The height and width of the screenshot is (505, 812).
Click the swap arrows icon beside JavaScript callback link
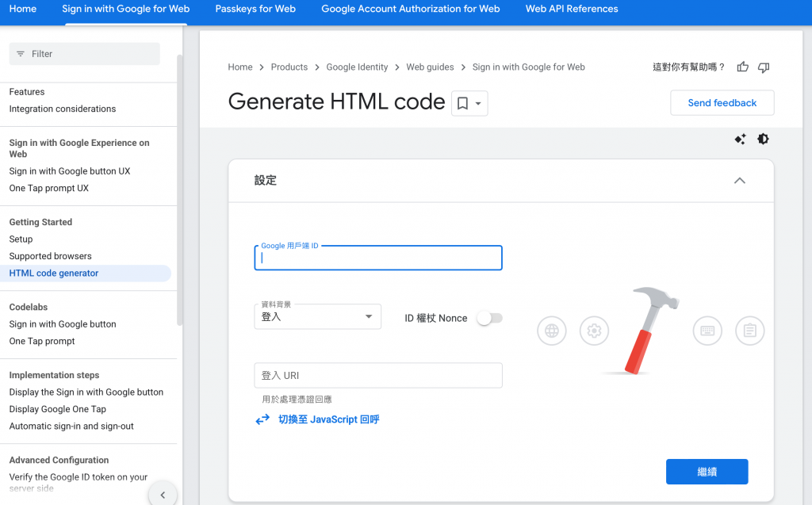[x=262, y=419]
